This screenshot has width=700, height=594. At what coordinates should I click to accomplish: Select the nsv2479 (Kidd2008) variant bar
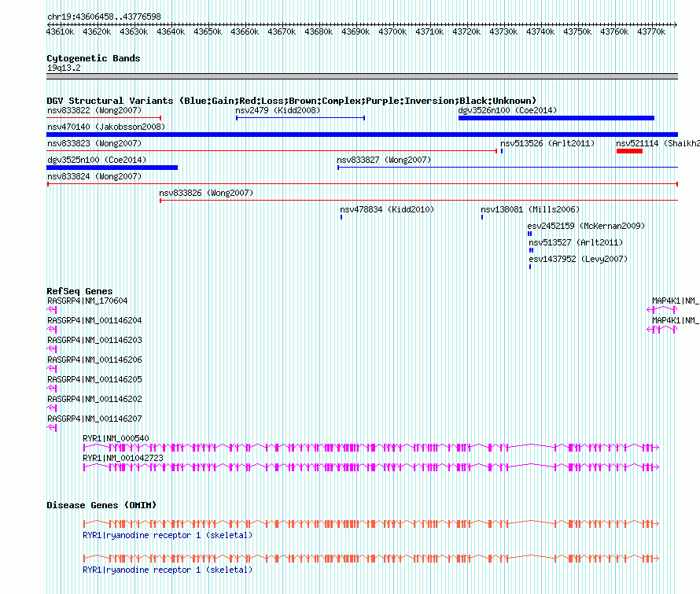click(300, 118)
